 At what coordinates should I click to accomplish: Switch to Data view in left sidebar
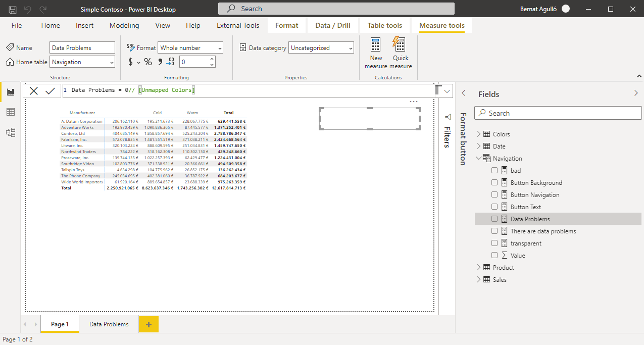(10, 112)
